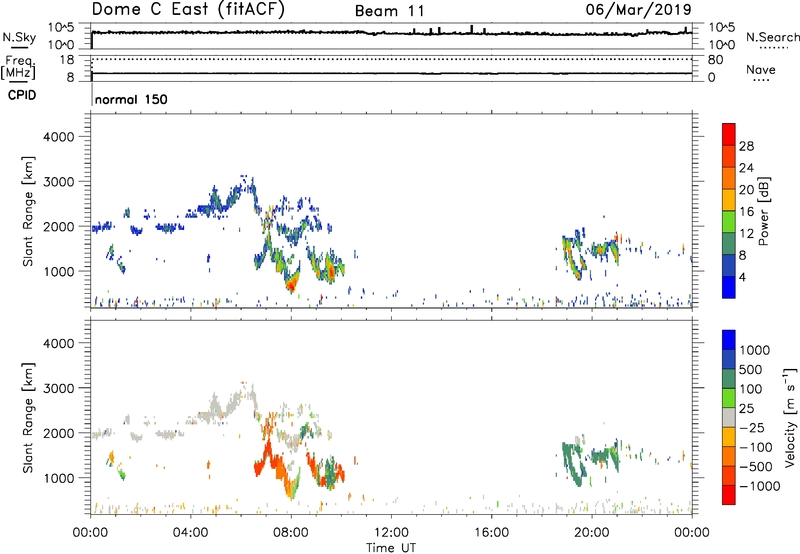Screen dimensions: 800x554
Task: Click the blue top velocity color bar segment
Action: point(729,340)
